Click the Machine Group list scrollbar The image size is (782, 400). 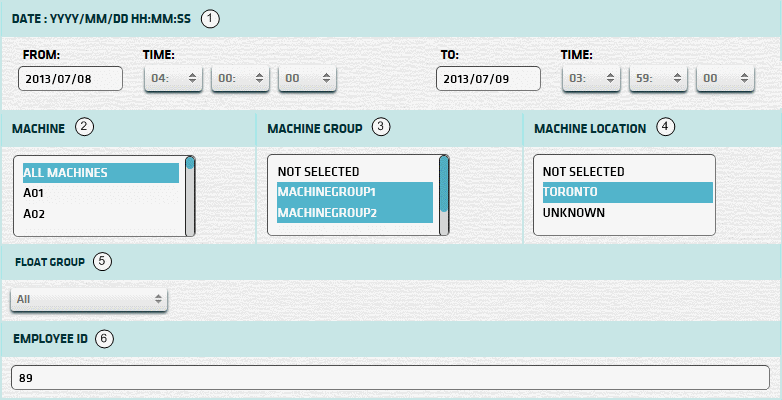coord(444,195)
